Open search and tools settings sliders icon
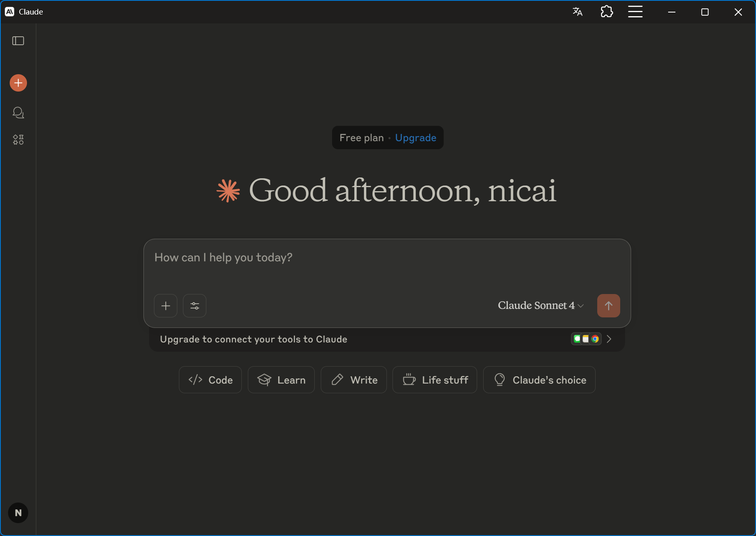 point(195,306)
